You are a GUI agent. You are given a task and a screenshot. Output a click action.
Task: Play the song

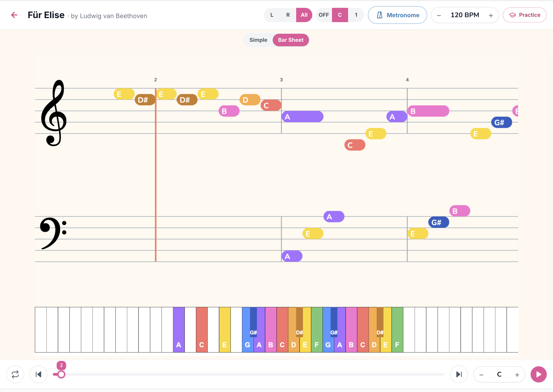click(x=538, y=374)
